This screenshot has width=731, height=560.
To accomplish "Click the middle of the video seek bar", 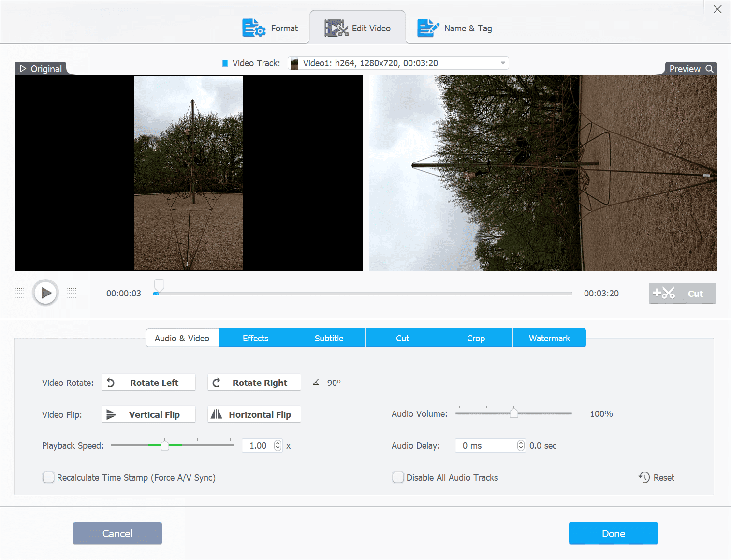I will [x=363, y=294].
